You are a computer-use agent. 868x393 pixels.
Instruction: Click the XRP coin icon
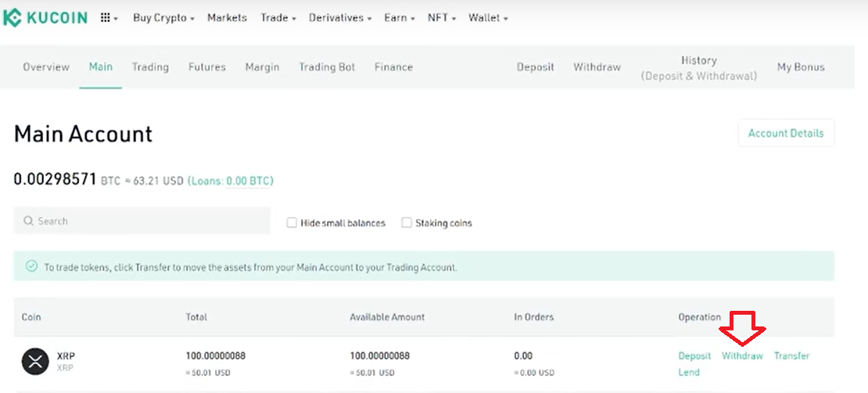point(34,361)
